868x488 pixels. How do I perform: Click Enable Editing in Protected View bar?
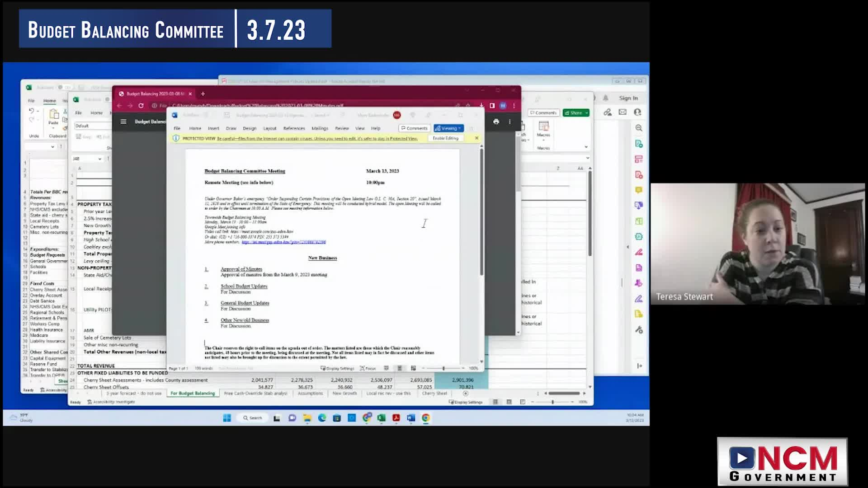(445, 138)
